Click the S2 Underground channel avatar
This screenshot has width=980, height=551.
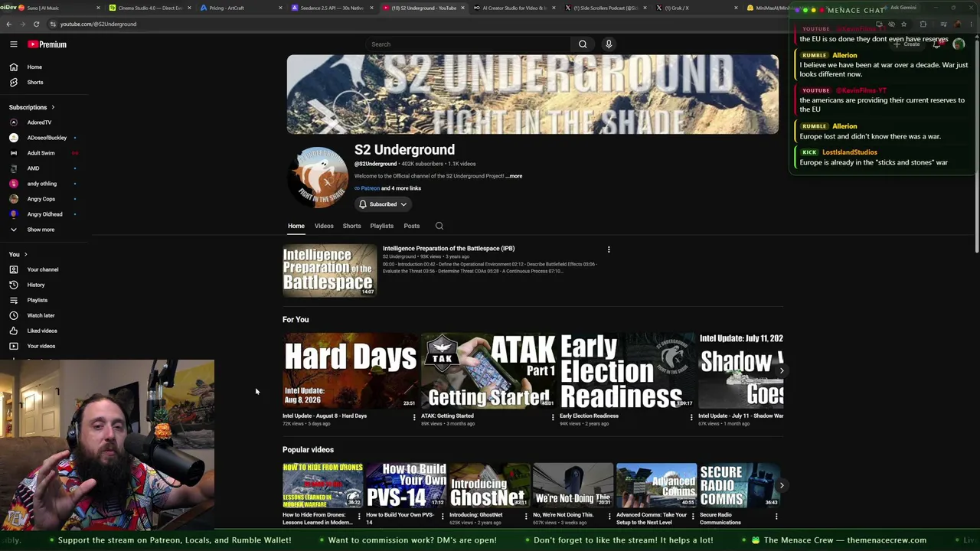click(x=318, y=178)
